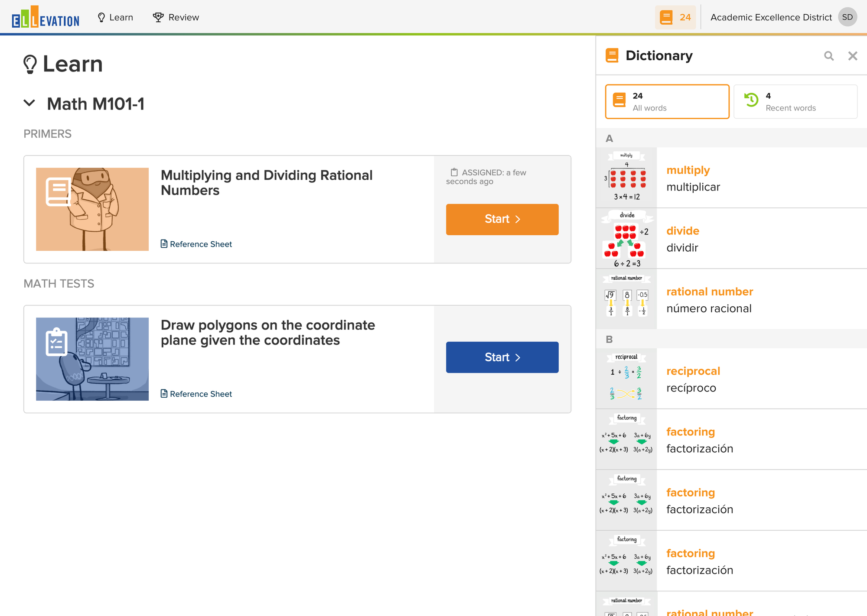Open the dictionary search magnifier

click(x=828, y=56)
